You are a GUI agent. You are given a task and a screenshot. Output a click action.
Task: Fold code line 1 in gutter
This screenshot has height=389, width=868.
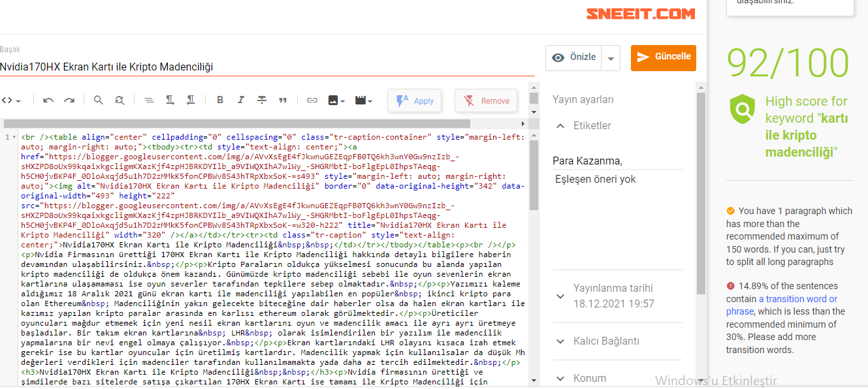[14, 137]
